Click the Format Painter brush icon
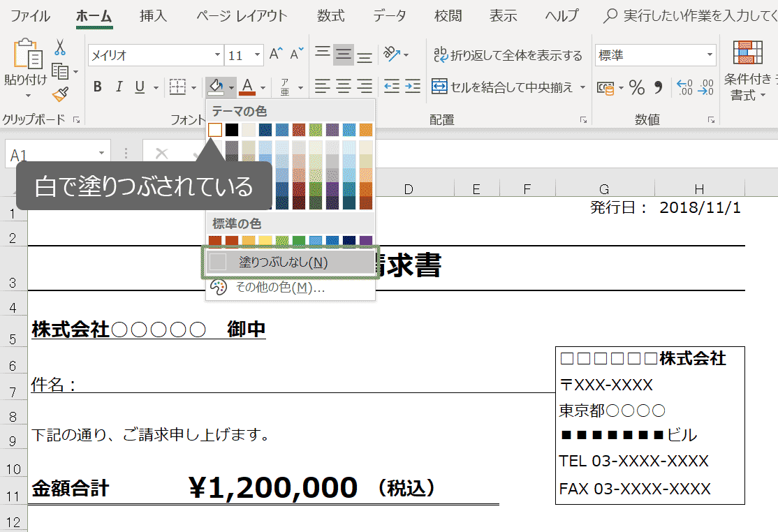This screenshot has width=778, height=532. click(60, 94)
